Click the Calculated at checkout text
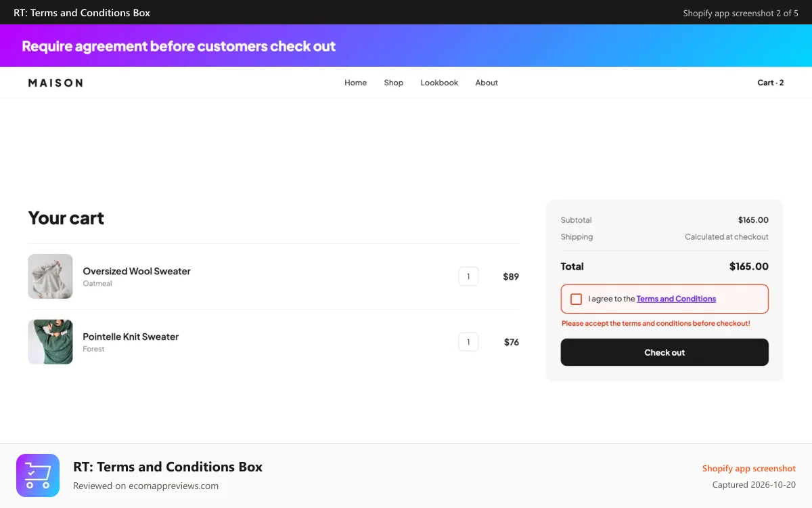The height and width of the screenshot is (508, 812). click(x=727, y=237)
